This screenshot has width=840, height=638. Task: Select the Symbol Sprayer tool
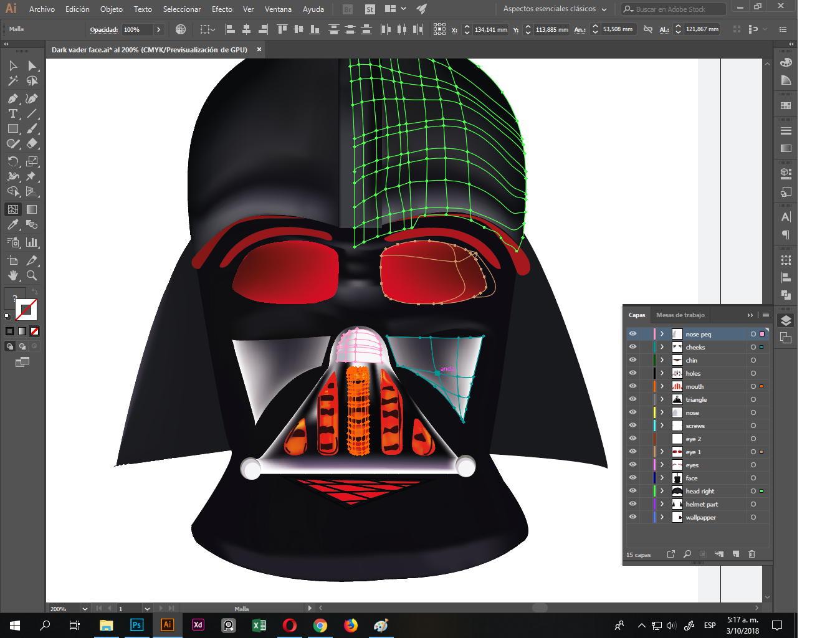[x=13, y=242]
